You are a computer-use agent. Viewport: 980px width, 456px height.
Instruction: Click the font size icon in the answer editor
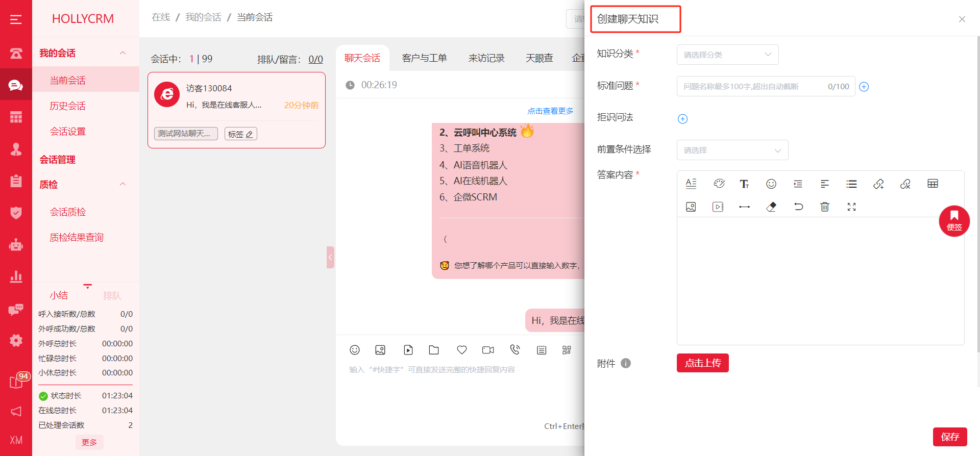(x=744, y=184)
